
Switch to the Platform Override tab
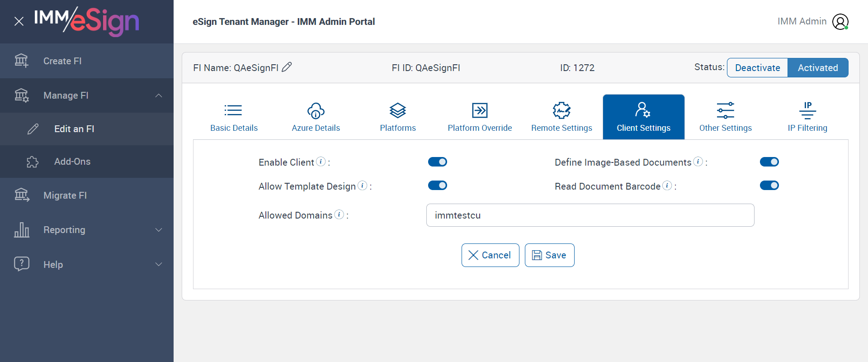click(480, 117)
